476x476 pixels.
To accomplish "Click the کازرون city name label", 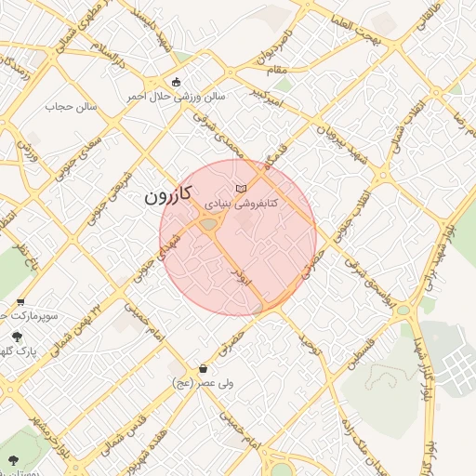I will [168, 195].
